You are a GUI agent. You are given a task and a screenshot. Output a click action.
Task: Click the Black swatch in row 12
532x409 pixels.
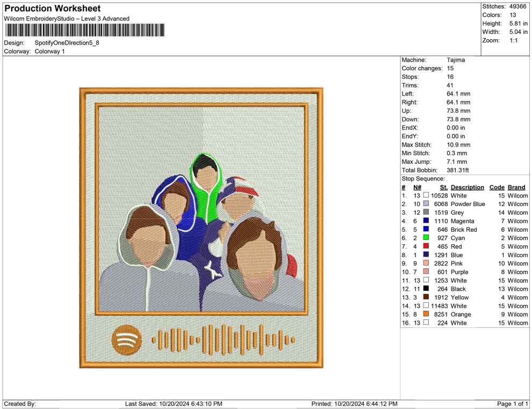[426, 289]
